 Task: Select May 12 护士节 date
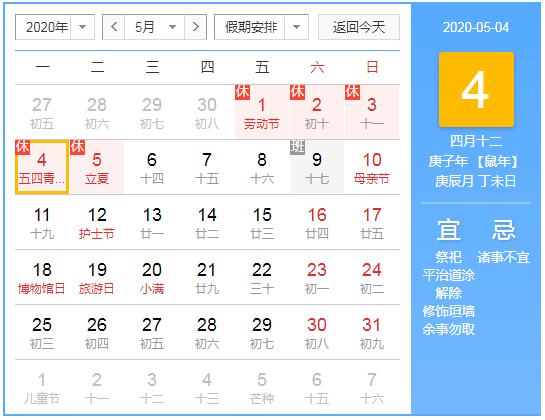coord(97,222)
